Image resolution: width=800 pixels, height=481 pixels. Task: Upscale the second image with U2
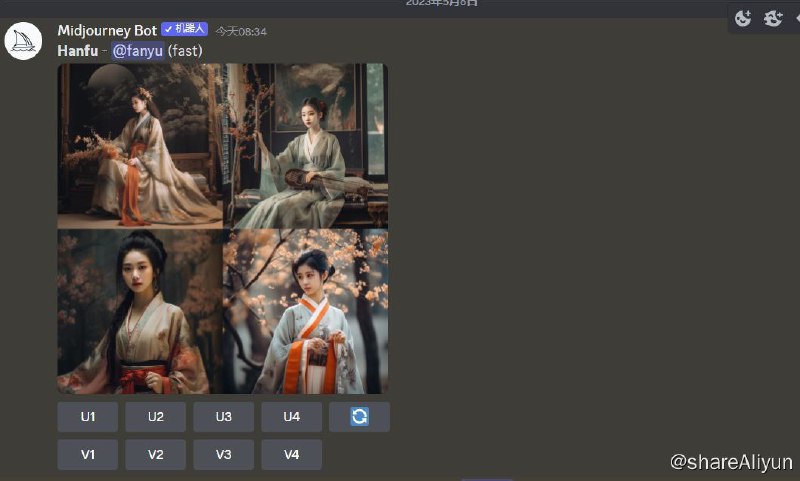(156, 417)
